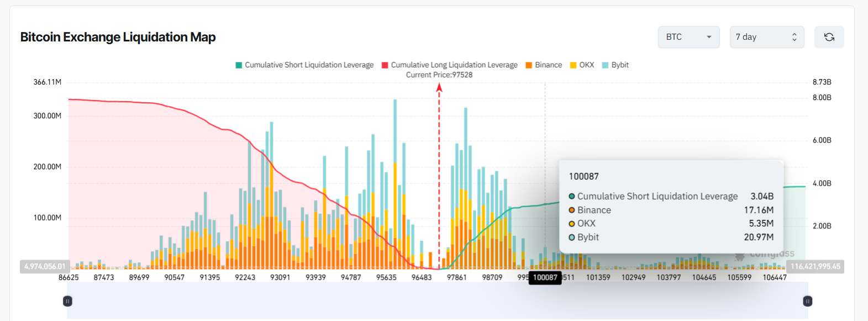Click the Bitcoin Exchange Liquidation Map title
The image size is (868, 321).
point(118,37)
